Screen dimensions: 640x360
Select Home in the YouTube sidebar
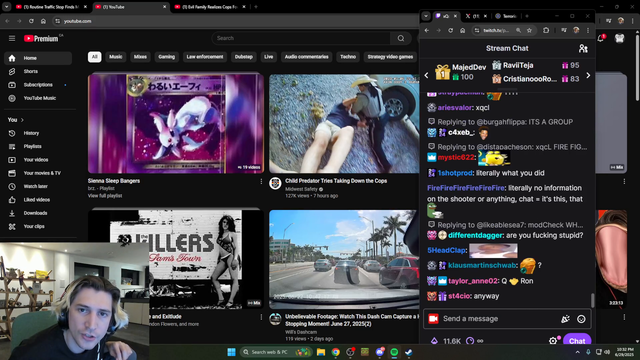pyautogui.click(x=38, y=58)
